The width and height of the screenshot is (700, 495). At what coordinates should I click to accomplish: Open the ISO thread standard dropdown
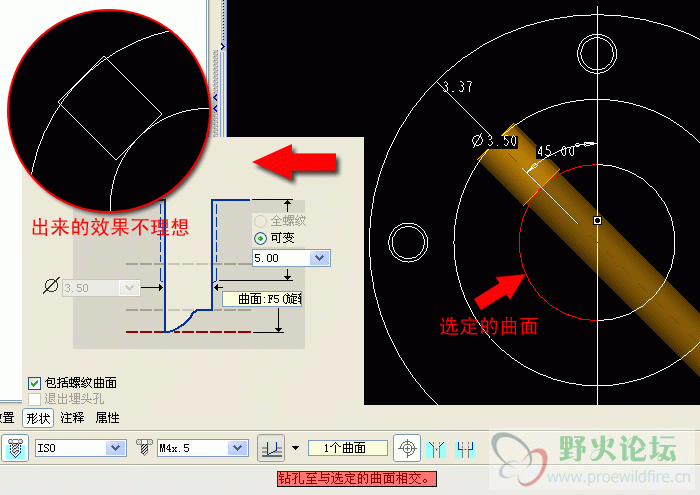click(x=115, y=448)
